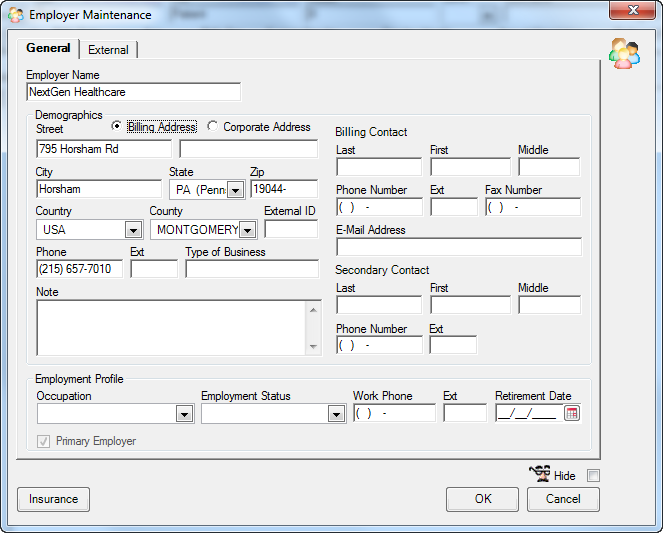Click the Note scrollbar up arrow

[x=313, y=310]
